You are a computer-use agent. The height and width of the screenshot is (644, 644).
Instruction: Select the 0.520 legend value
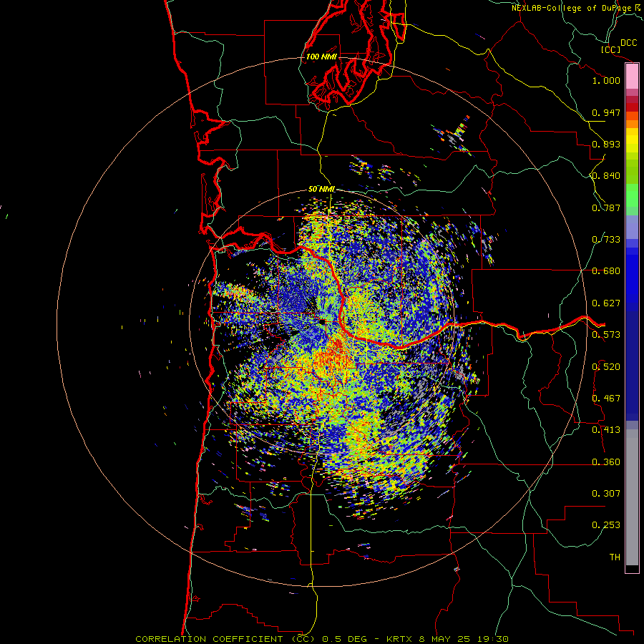pos(606,366)
